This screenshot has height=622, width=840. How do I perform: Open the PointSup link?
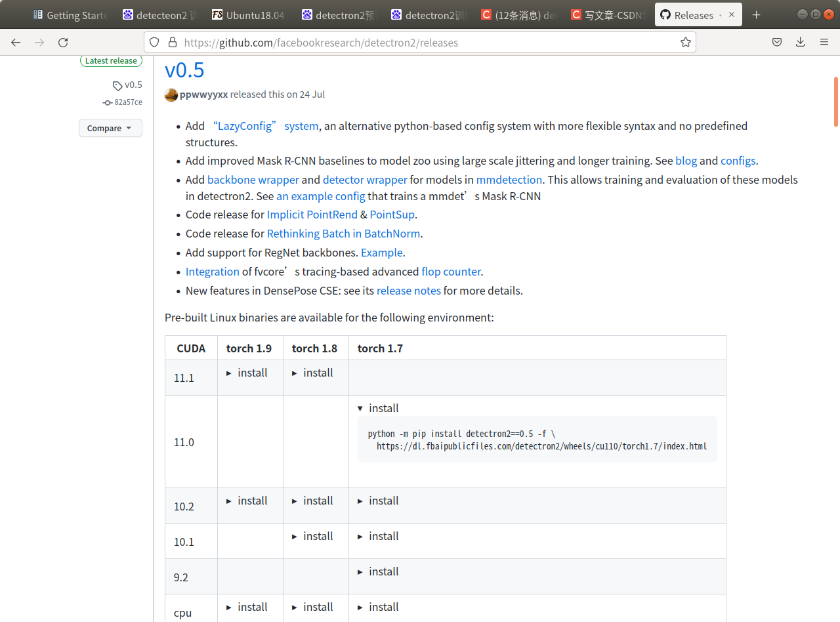click(x=392, y=215)
